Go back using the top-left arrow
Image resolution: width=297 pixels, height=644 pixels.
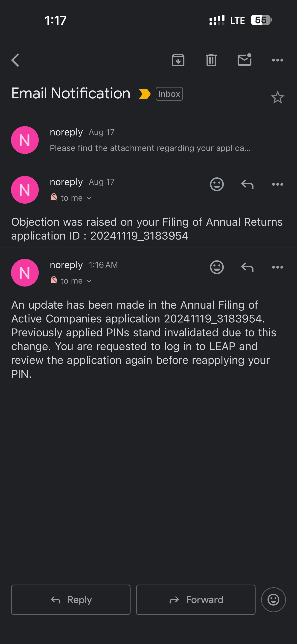[x=15, y=60]
